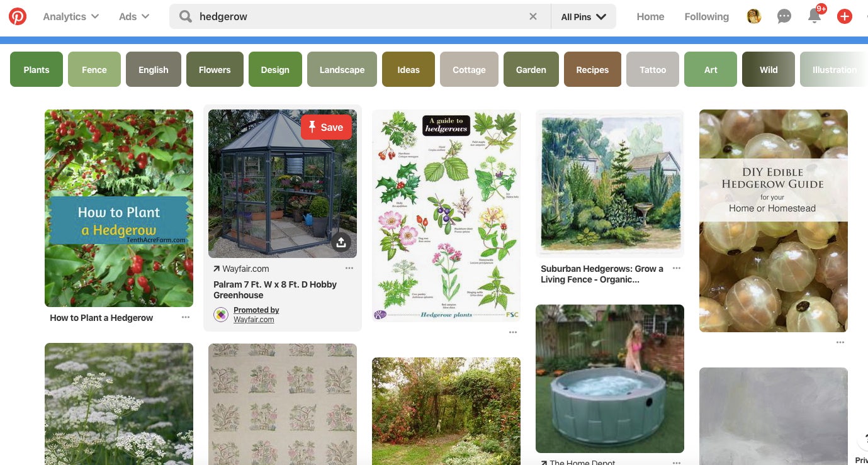Open the more options dots under How to Plant a Hedgerow

186,317
